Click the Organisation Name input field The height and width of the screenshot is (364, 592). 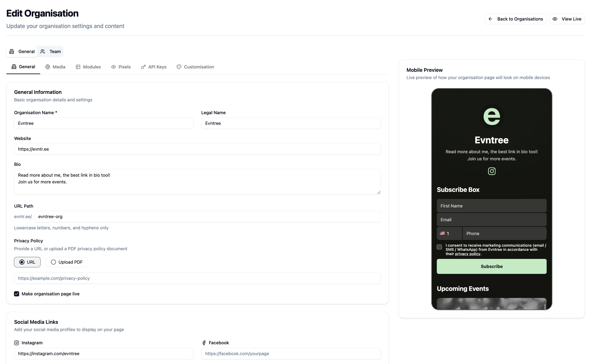tap(104, 123)
